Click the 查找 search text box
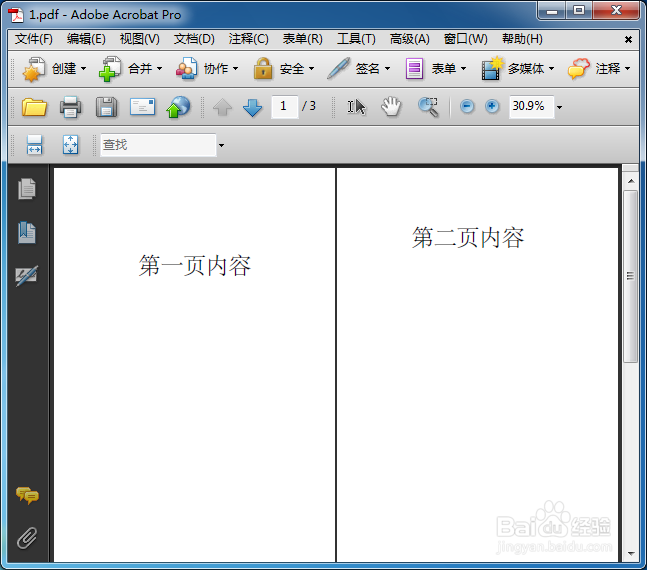 [x=158, y=145]
